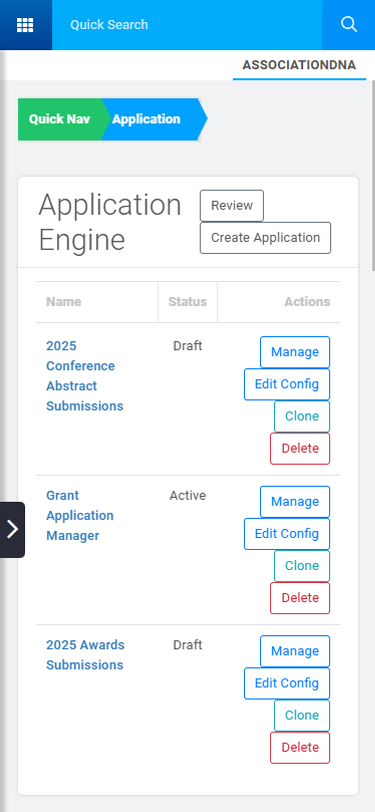Open the Grant Application Manager link

click(x=80, y=515)
